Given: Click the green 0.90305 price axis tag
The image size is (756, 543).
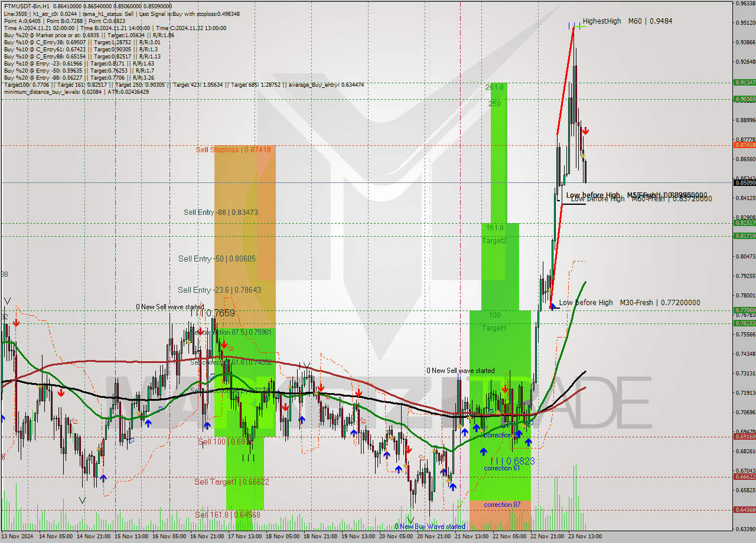Looking at the screenshot, I should [x=744, y=99].
